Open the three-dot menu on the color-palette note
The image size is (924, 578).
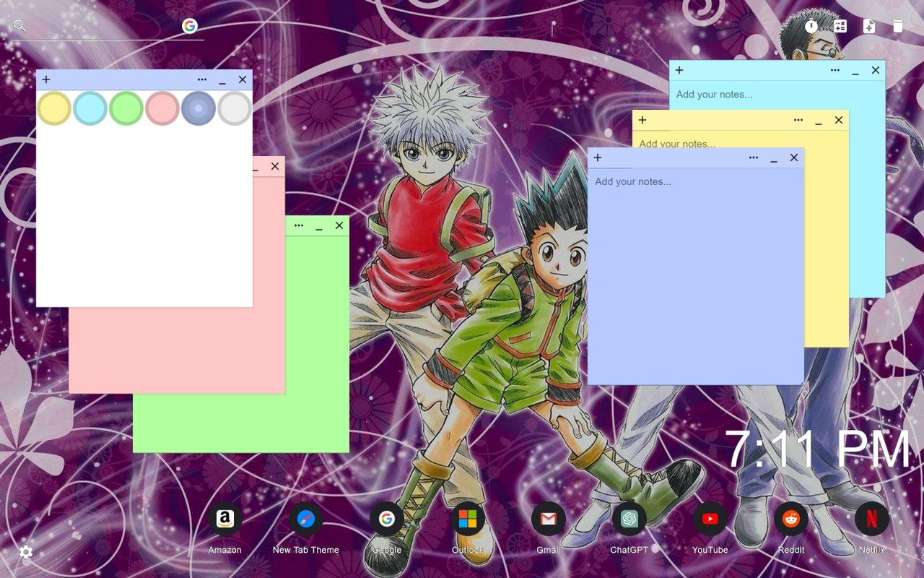[202, 79]
